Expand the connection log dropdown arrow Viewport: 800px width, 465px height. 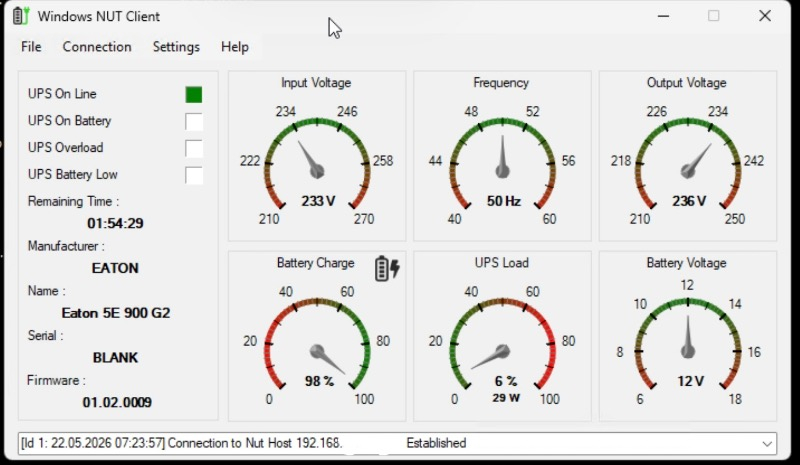(x=767, y=444)
